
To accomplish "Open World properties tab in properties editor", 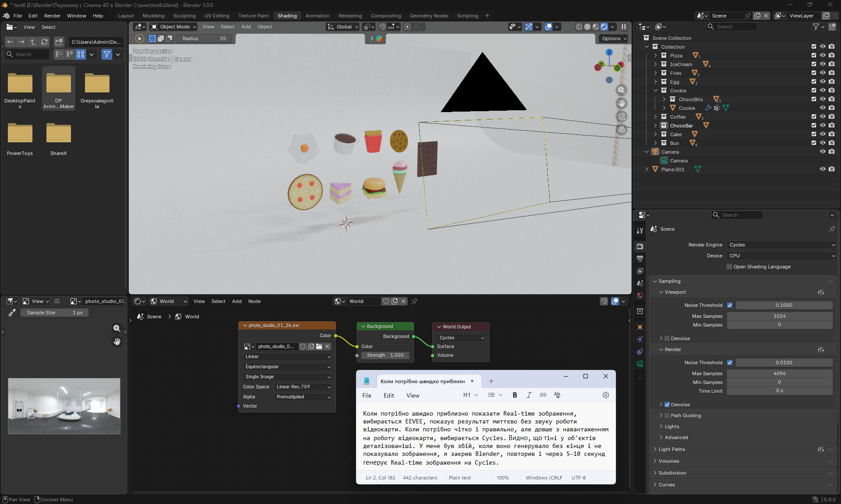I will point(640,296).
